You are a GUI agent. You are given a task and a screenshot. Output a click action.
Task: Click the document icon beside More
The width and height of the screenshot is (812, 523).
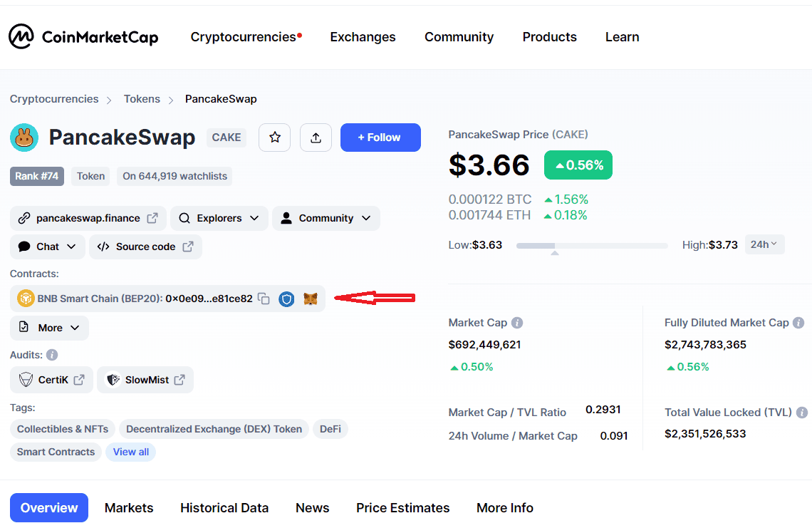24,327
